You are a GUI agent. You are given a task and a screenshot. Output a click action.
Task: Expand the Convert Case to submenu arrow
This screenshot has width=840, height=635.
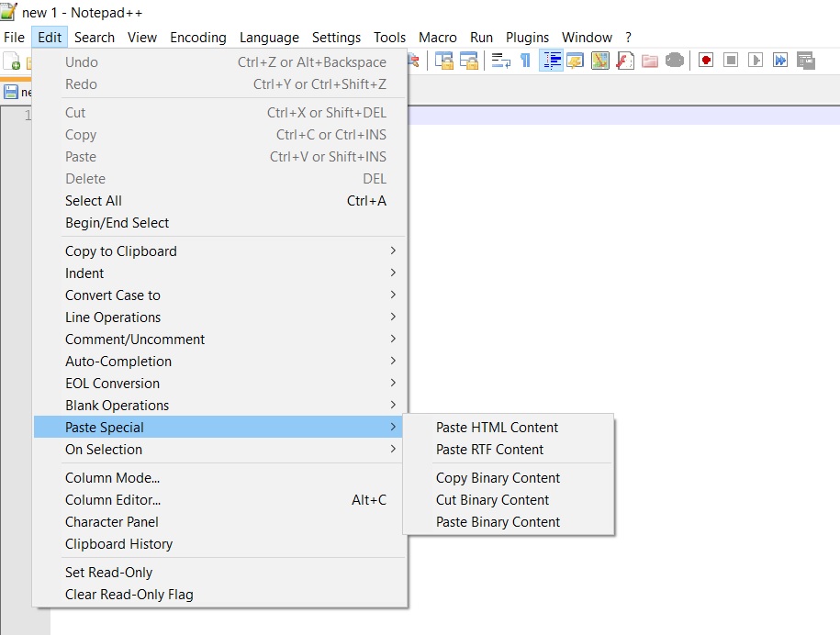coord(393,295)
